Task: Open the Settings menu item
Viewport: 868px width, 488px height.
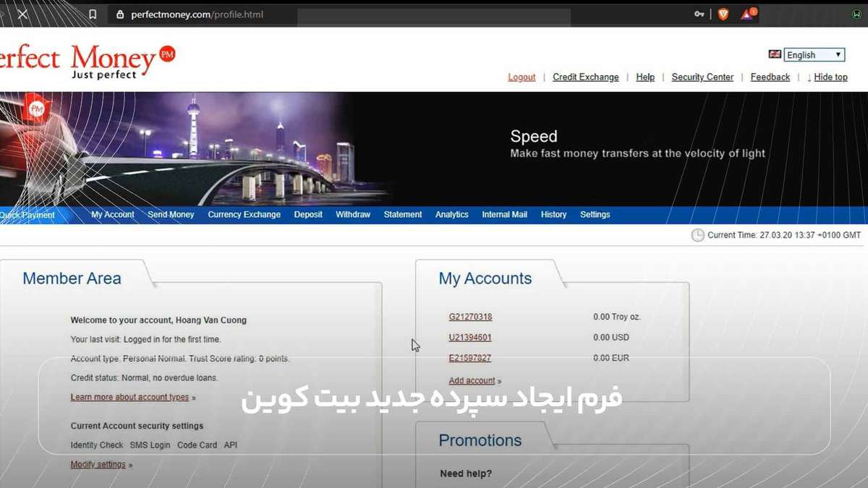Action: tap(595, 215)
